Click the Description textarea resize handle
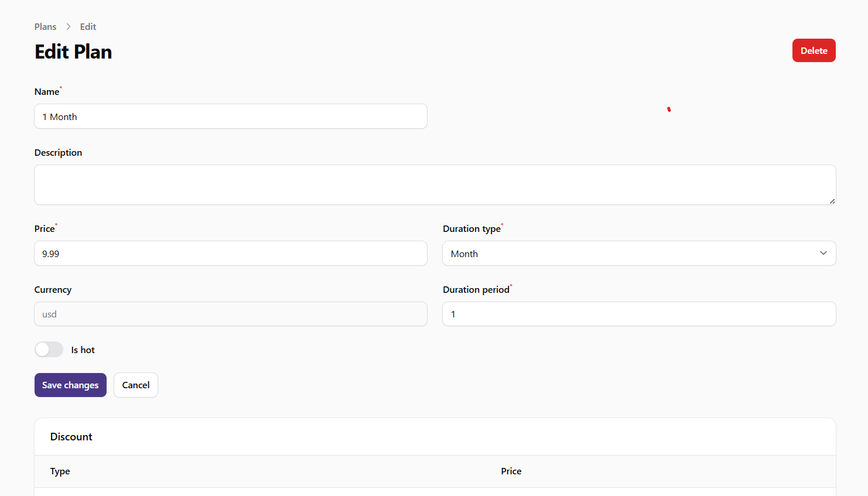868x496 pixels. coord(832,201)
